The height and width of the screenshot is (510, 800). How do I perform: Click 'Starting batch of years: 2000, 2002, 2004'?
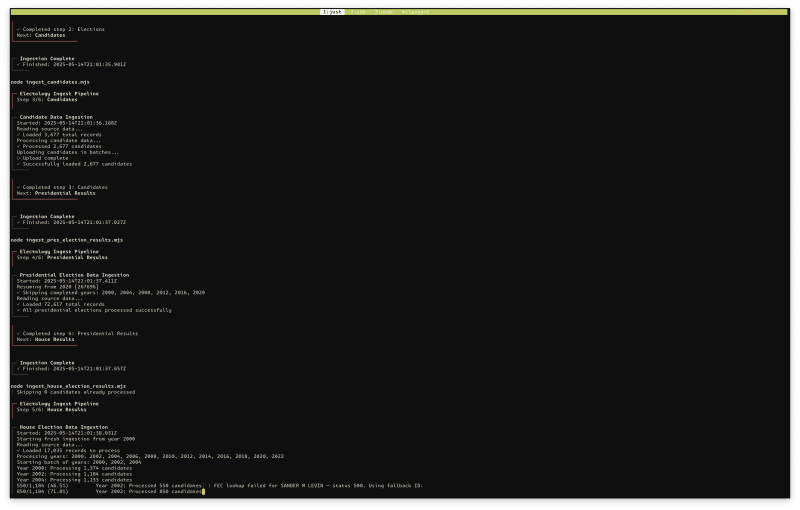tap(79, 462)
